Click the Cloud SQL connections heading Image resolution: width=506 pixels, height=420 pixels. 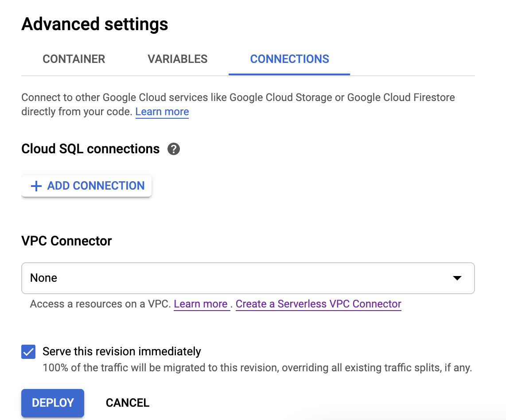90,149
